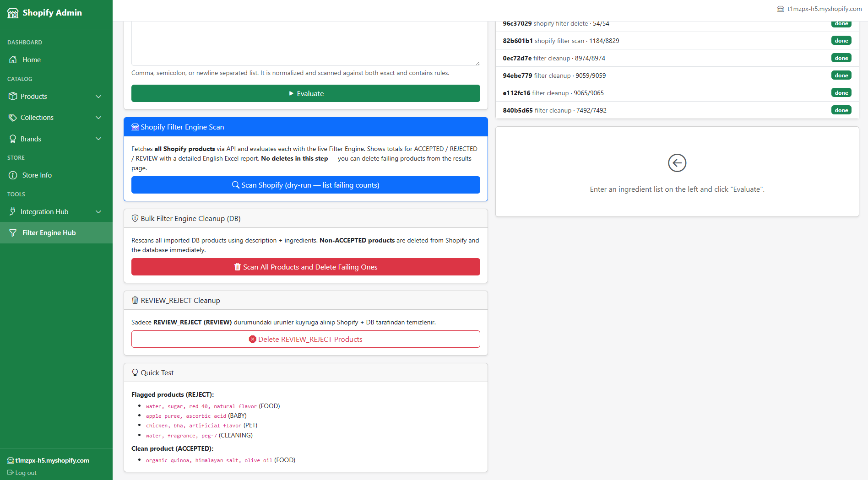Click Delete REVIEW_REJECT Products button

click(x=306, y=339)
